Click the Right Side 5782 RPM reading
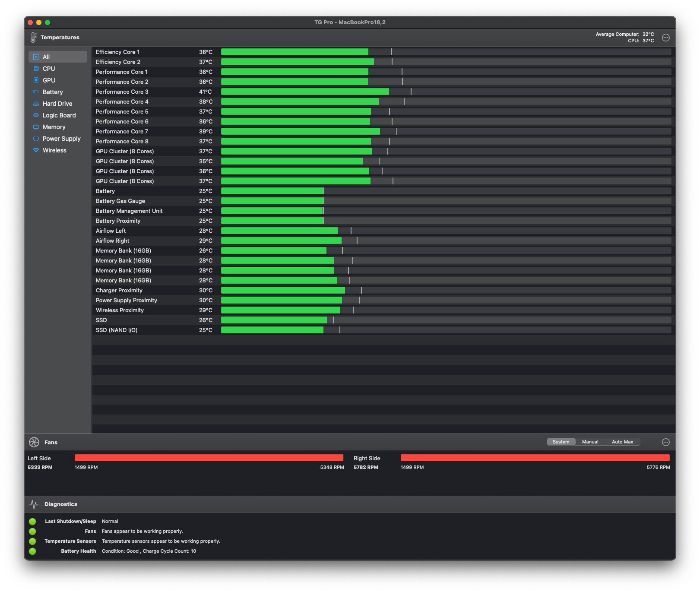The height and width of the screenshot is (592, 700). [366, 467]
